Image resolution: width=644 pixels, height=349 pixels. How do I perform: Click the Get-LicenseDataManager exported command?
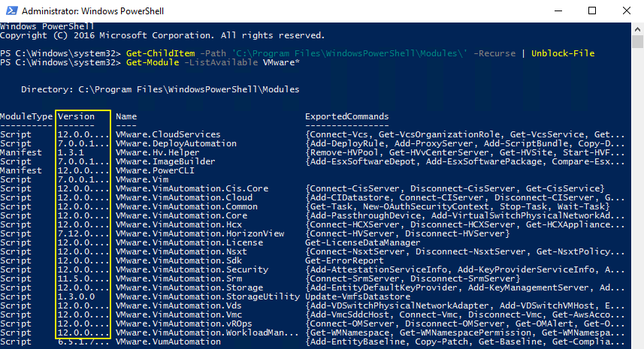362,242
